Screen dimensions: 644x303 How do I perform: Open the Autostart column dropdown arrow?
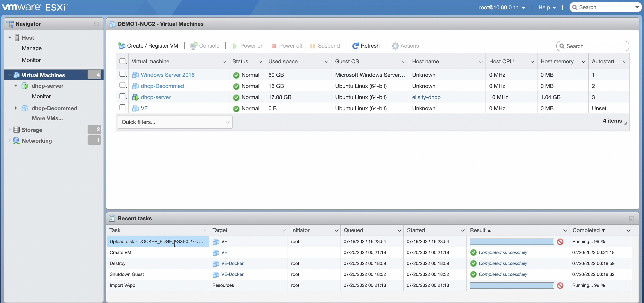[x=625, y=62]
